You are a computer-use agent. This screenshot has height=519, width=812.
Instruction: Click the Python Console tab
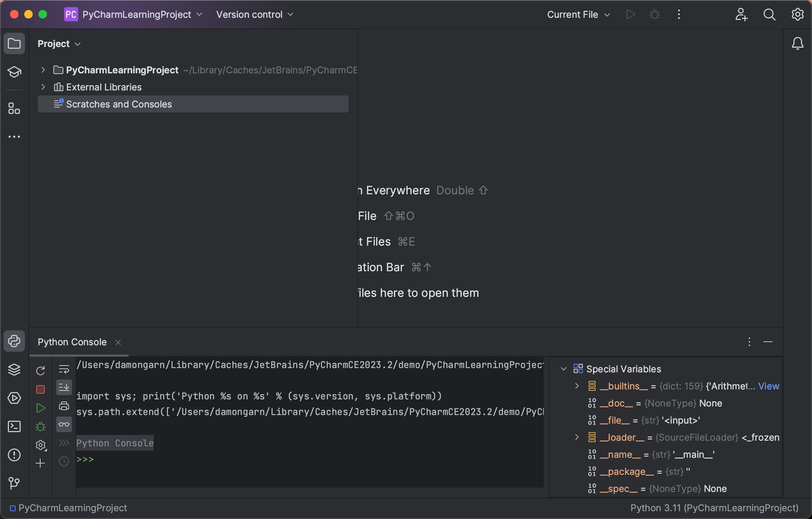[x=72, y=341]
